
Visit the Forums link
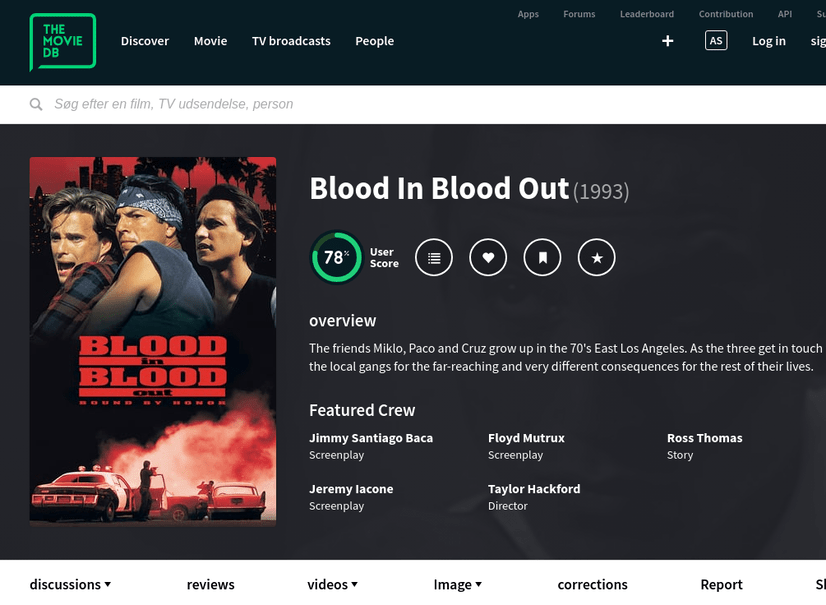tap(579, 14)
